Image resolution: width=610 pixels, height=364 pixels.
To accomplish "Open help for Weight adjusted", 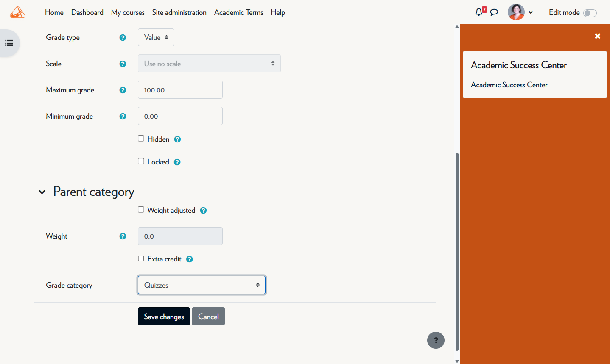I will (203, 210).
